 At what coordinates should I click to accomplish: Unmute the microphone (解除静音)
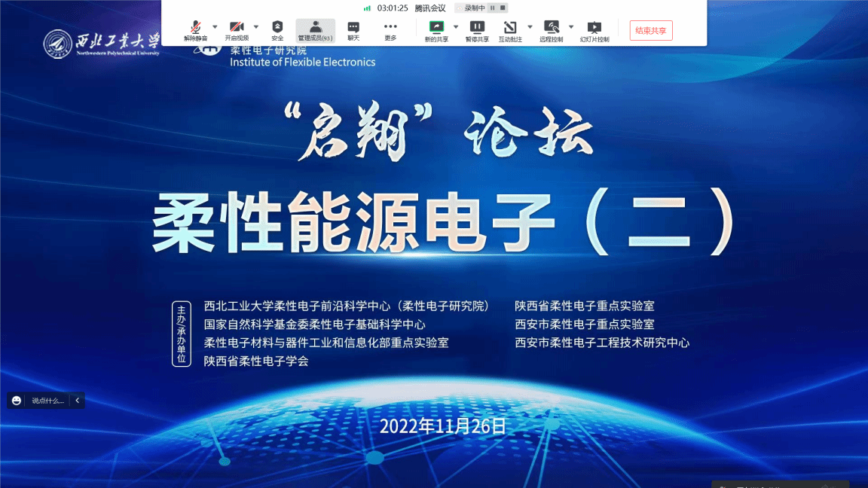point(195,30)
